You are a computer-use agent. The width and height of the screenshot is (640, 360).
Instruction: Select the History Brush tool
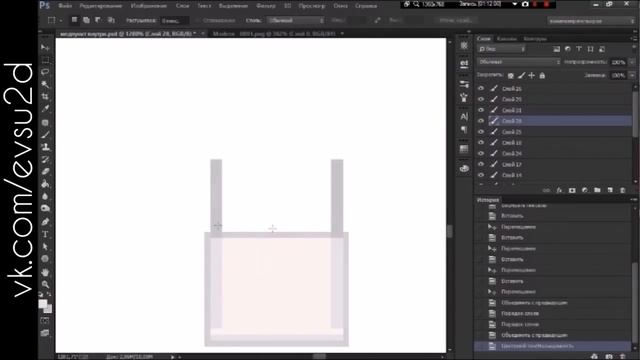(x=45, y=159)
